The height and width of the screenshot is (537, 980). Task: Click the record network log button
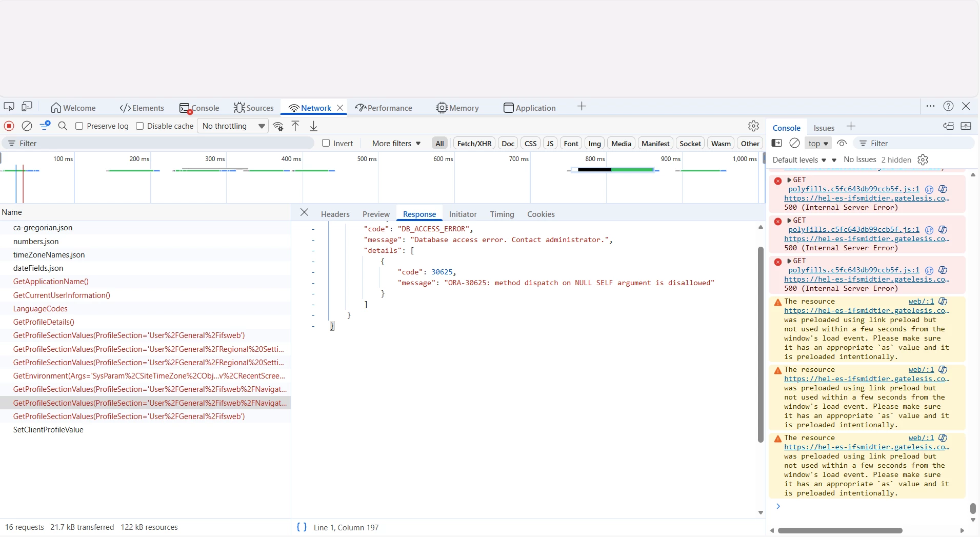click(9, 126)
